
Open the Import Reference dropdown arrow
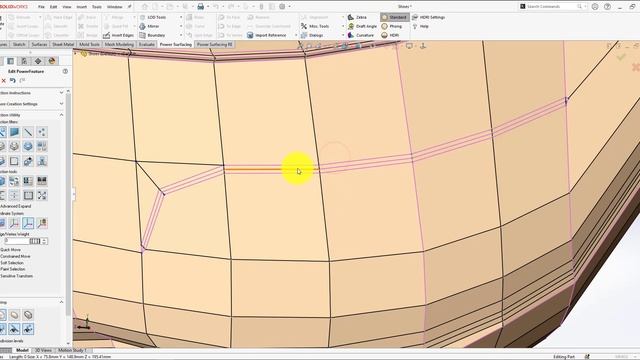296,36
